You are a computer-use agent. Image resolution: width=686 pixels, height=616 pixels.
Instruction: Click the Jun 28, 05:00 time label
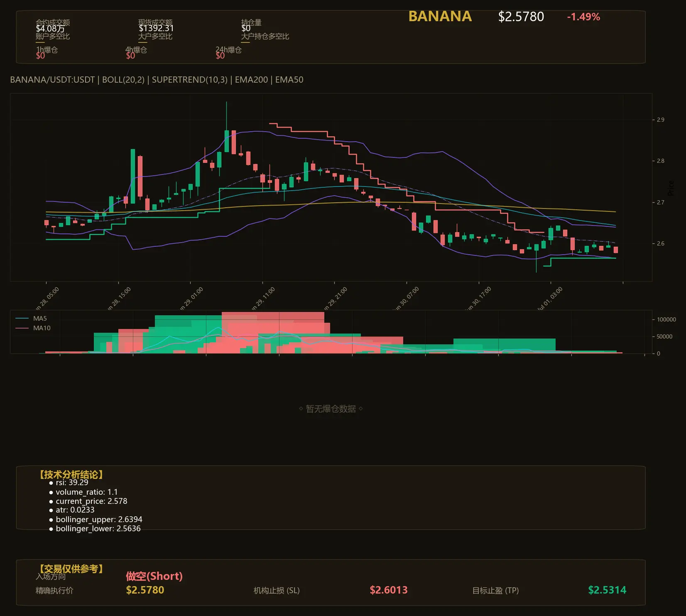pos(47,298)
